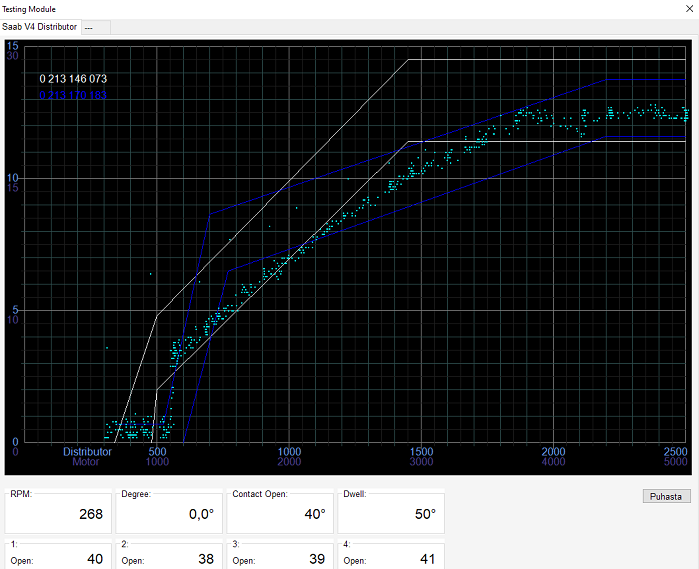Click the Puhasta button
The width and height of the screenshot is (699, 569).
[x=666, y=496]
